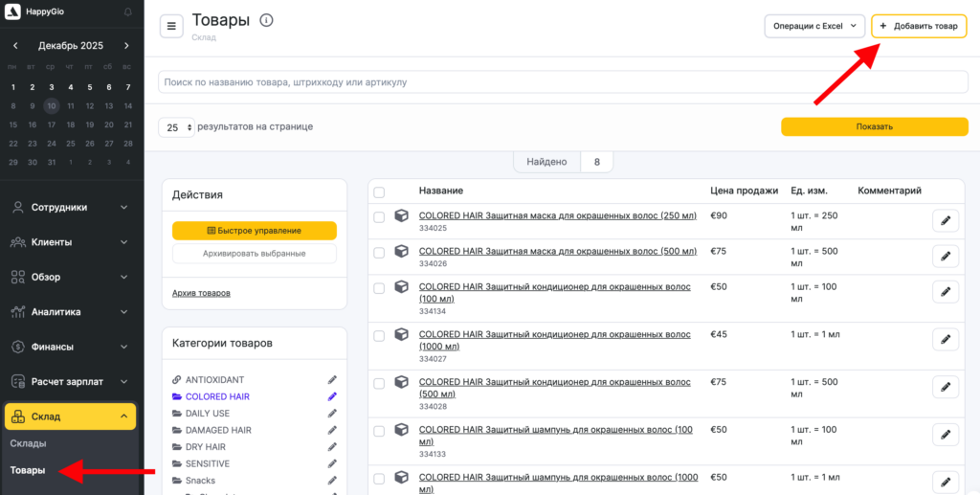The image size is (980, 495).
Task: Click edit pencil for 500 мл кондиционер
Action: point(945,387)
